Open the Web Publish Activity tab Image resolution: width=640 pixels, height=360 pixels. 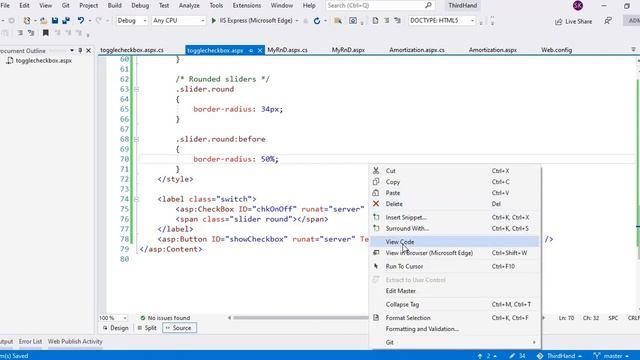pyautogui.click(x=75, y=341)
